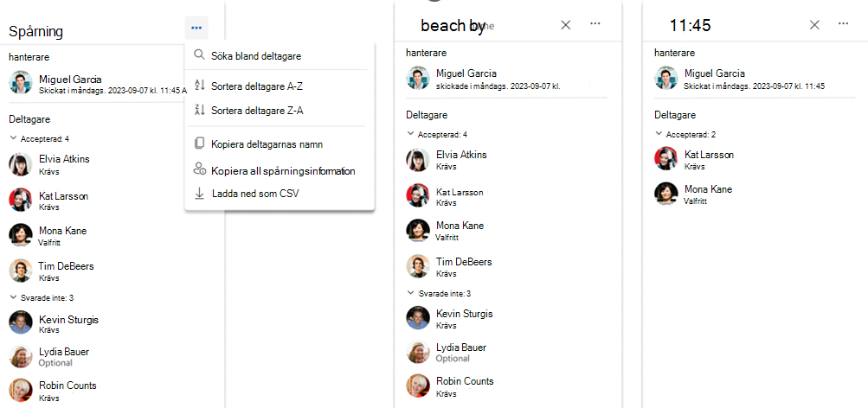Click Ladda ned som CSV download icon
Viewport: 868px width, 408px height.
199,194
